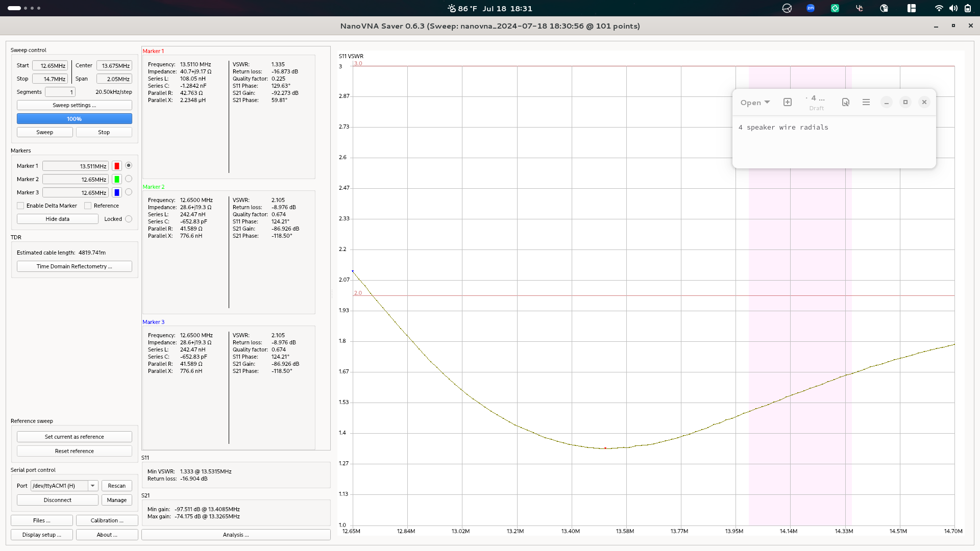The height and width of the screenshot is (551, 980).
Task: Click the Segments input field
Action: tap(60, 92)
